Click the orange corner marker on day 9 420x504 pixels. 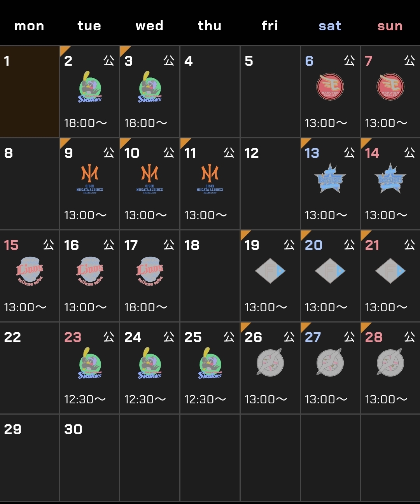(64, 142)
